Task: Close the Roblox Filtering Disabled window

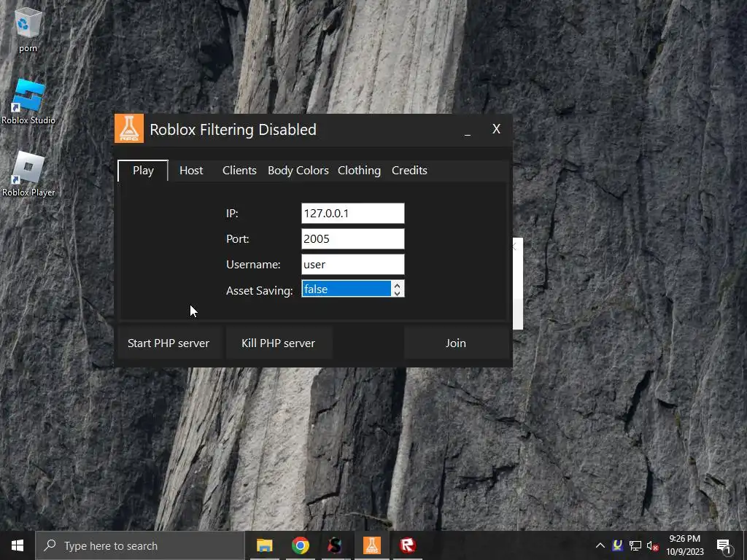Action: click(496, 129)
